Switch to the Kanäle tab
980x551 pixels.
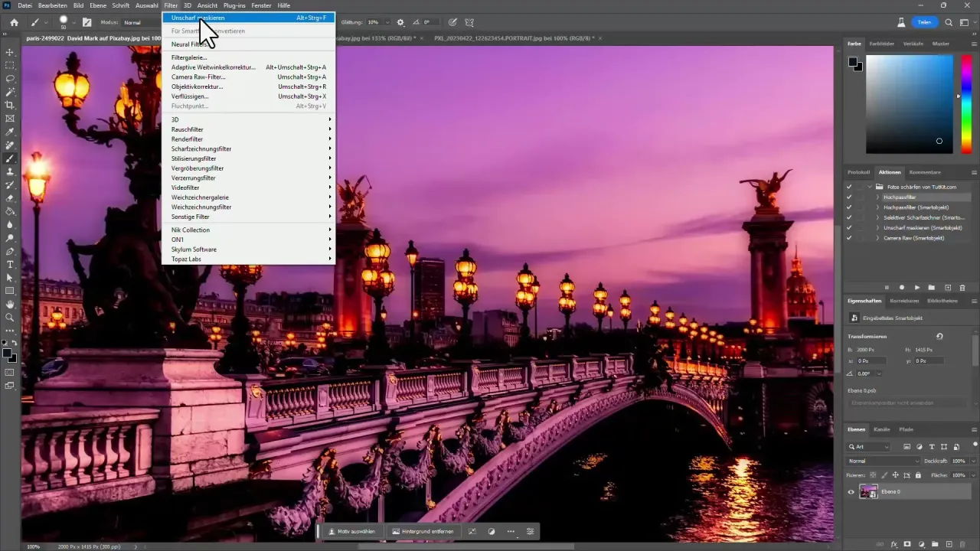[883, 429]
